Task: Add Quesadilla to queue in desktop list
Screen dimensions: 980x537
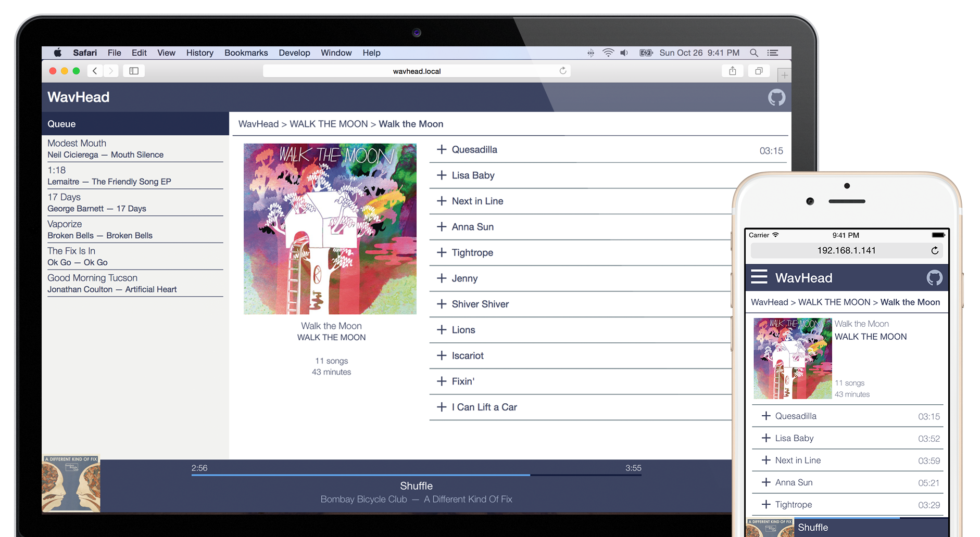Action: (442, 149)
